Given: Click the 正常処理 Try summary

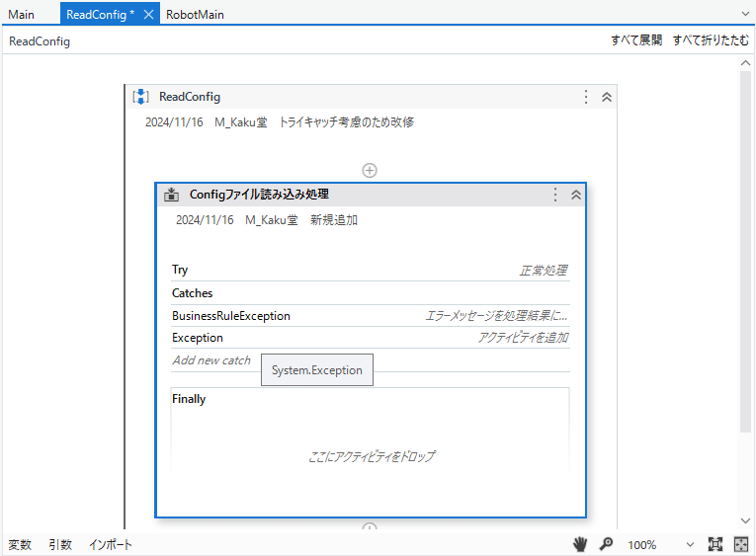Looking at the screenshot, I should (x=543, y=271).
